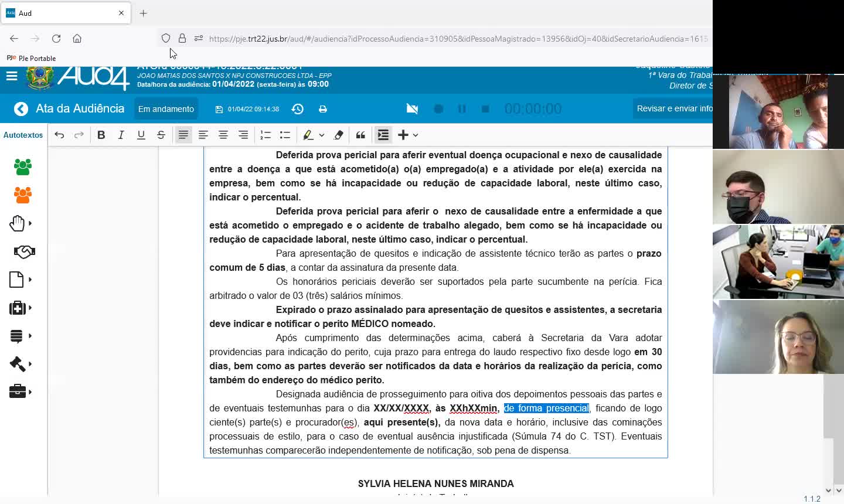Click highlighted text 'de forma presencial'
844x504 pixels.
point(546,408)
